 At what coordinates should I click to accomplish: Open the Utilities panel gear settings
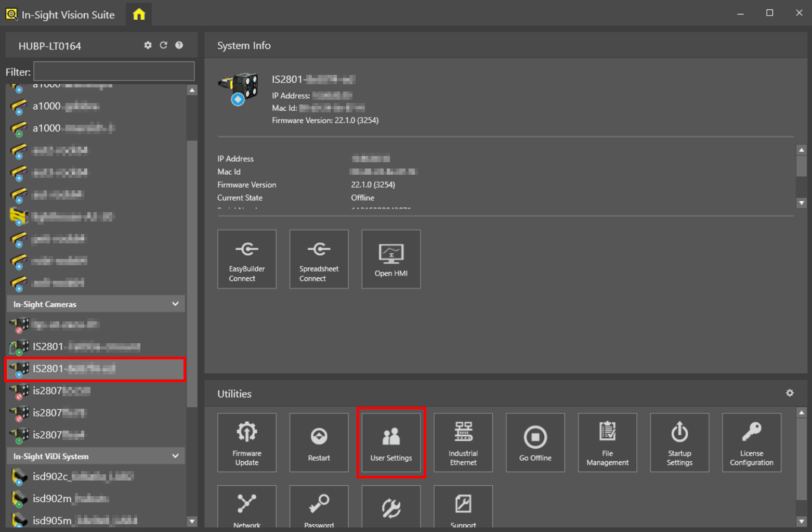pyautogui.click(x=790, y=393)
